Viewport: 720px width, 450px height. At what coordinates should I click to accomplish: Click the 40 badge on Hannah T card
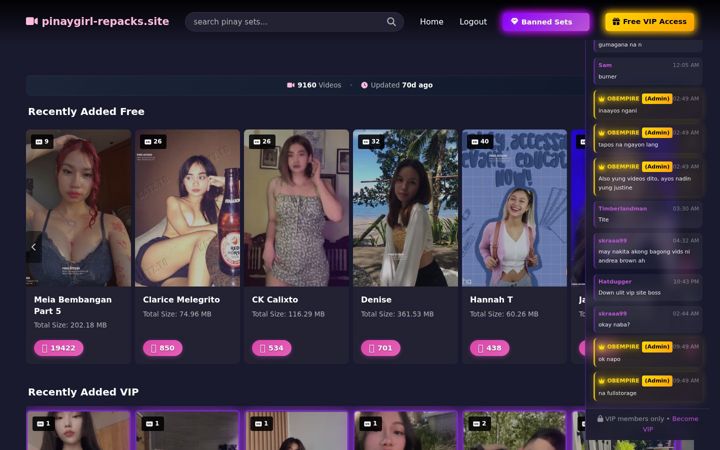[x=480, y=141]
